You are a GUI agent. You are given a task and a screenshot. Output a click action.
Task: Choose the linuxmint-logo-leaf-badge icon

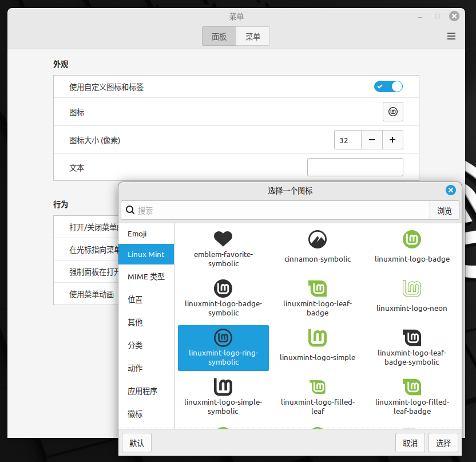click(x=318, y=299)
